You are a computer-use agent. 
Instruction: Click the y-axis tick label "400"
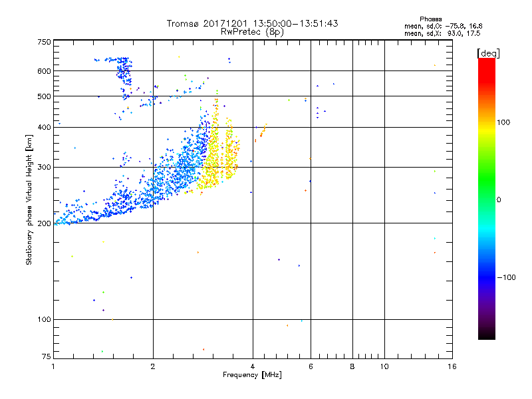[44, 127]
